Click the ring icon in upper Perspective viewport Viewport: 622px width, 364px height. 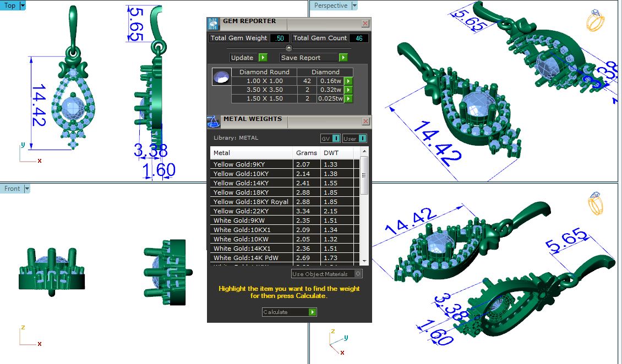tap(596, 21)
